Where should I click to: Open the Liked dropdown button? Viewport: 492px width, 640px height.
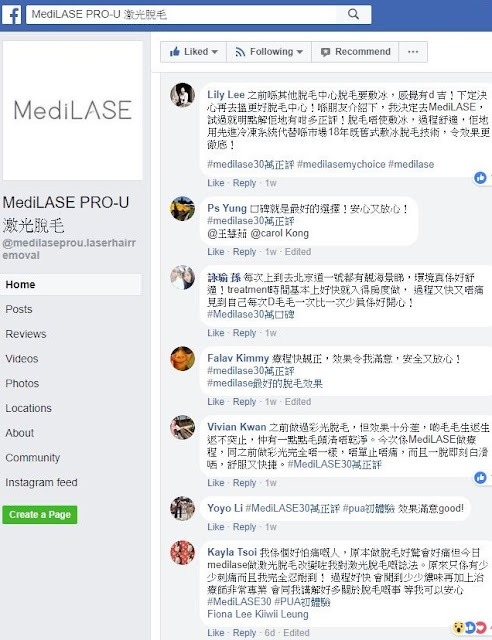coord(193,52)
